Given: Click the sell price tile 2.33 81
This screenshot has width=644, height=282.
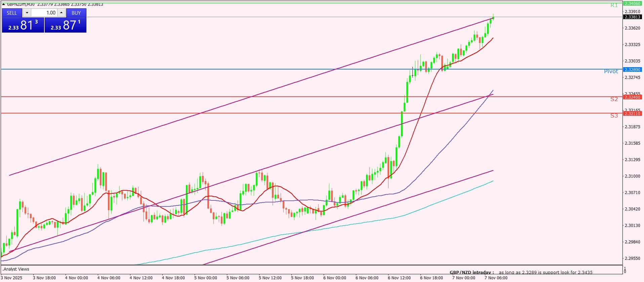Looking at the screenshot, I should click(23, 25).
